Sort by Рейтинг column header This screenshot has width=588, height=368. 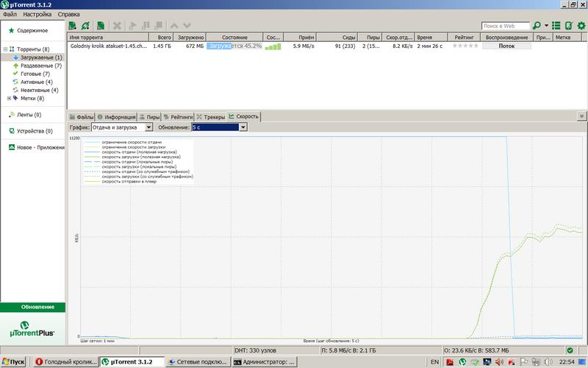coord(465,38)
